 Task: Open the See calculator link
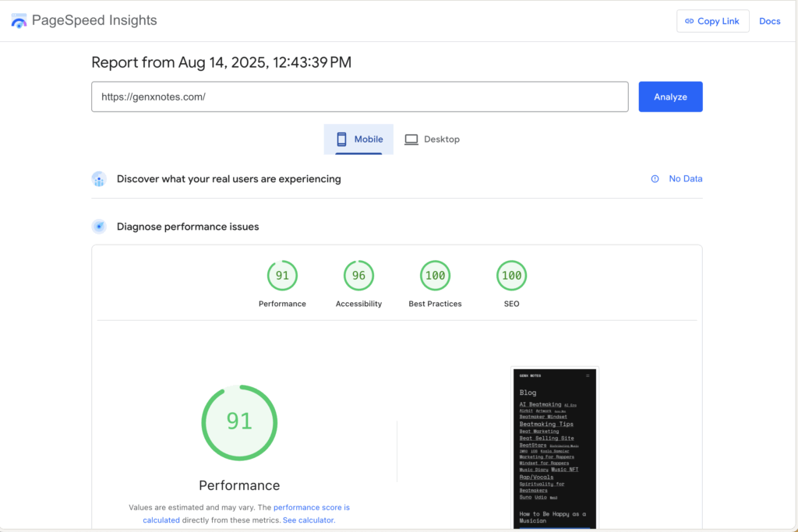tap(309, 520)
